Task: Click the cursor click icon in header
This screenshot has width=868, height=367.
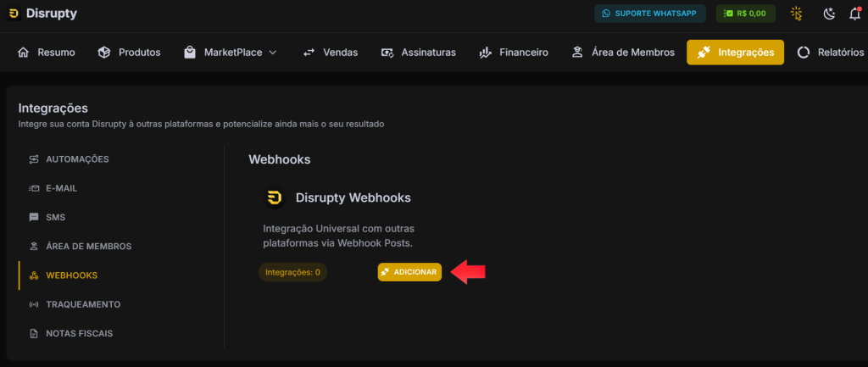Action: coord(796,14)
